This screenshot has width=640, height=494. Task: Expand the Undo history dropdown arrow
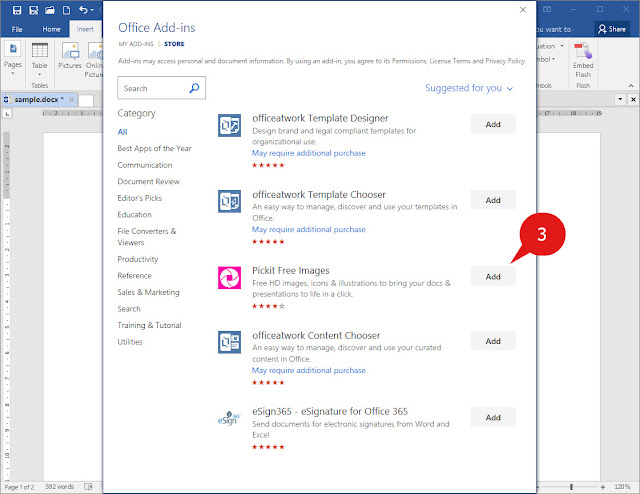(x=92, y=10)
